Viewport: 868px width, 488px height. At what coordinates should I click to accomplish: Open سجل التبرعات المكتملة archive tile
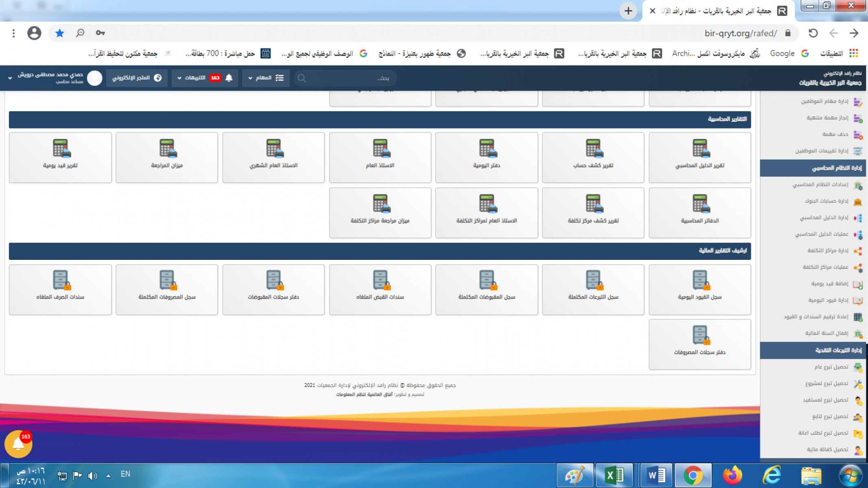point(593,290)
